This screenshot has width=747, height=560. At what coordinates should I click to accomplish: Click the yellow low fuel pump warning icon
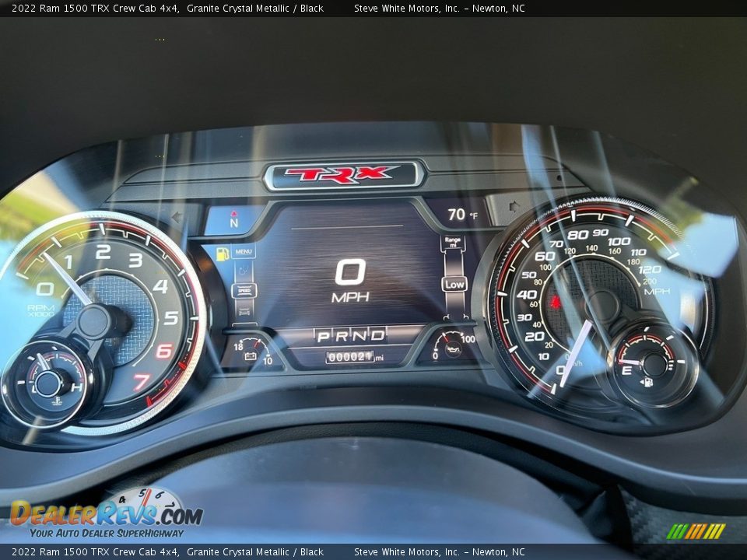pyautogui.click(x=223, y=254)
